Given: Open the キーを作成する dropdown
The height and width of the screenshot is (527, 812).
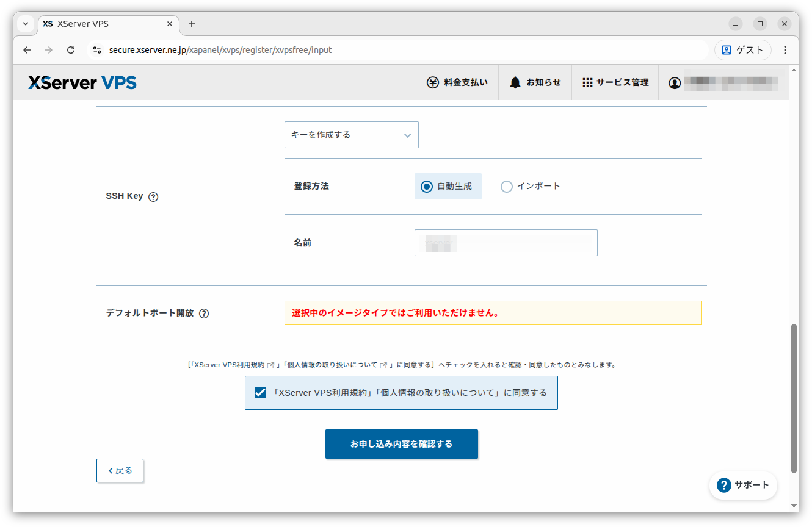Looking at the screenshot, I should click(x=351, y=135).
